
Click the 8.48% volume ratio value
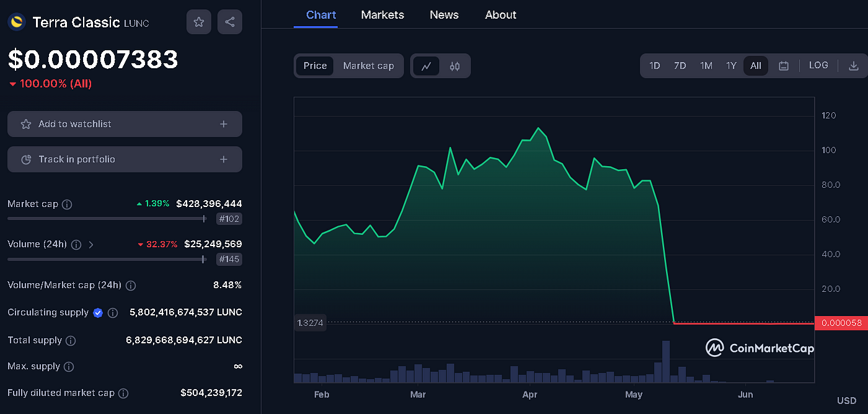pos(228,286)
